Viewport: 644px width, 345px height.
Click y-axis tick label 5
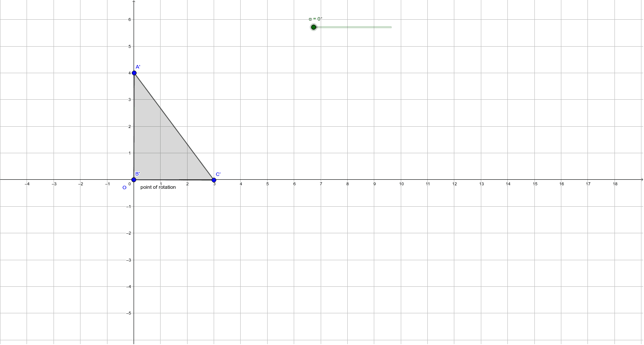tap(129, 46)
